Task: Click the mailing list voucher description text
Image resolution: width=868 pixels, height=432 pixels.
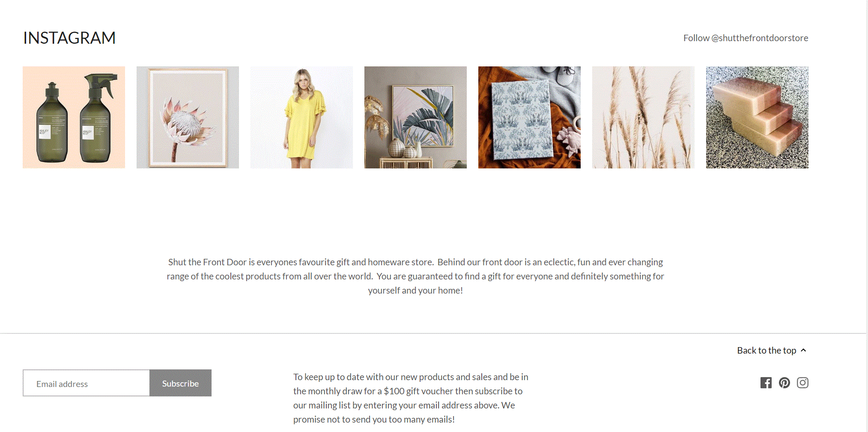Action: click(411, 398)
